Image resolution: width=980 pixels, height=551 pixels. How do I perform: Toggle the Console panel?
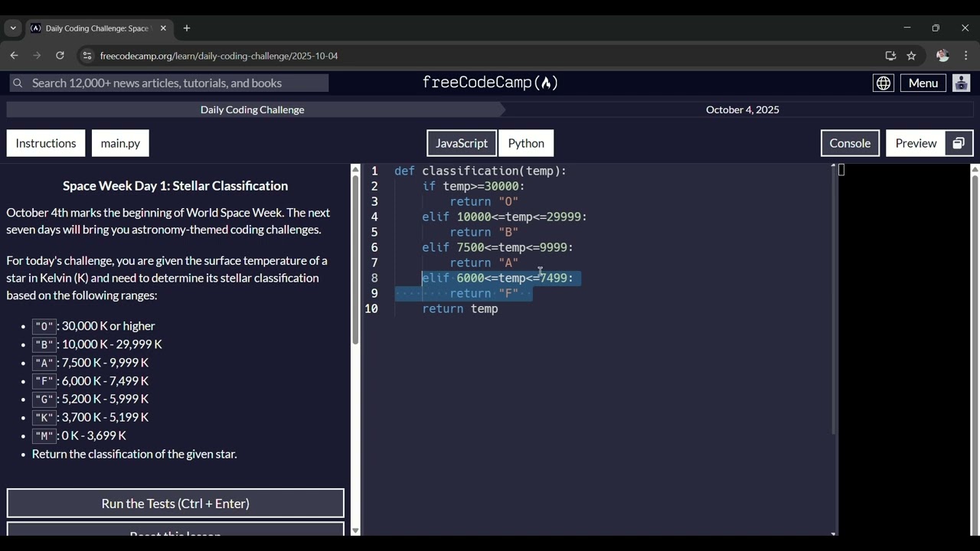[x=850, y=143]
